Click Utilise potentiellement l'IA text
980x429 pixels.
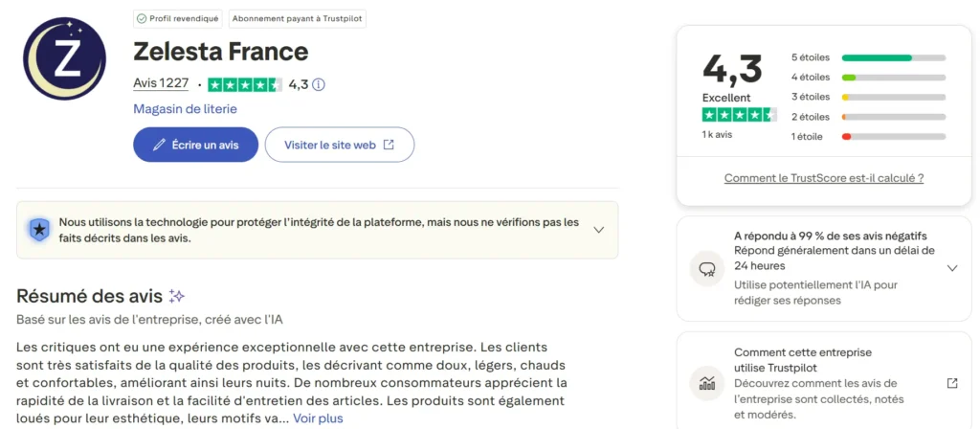click(815, 293)
